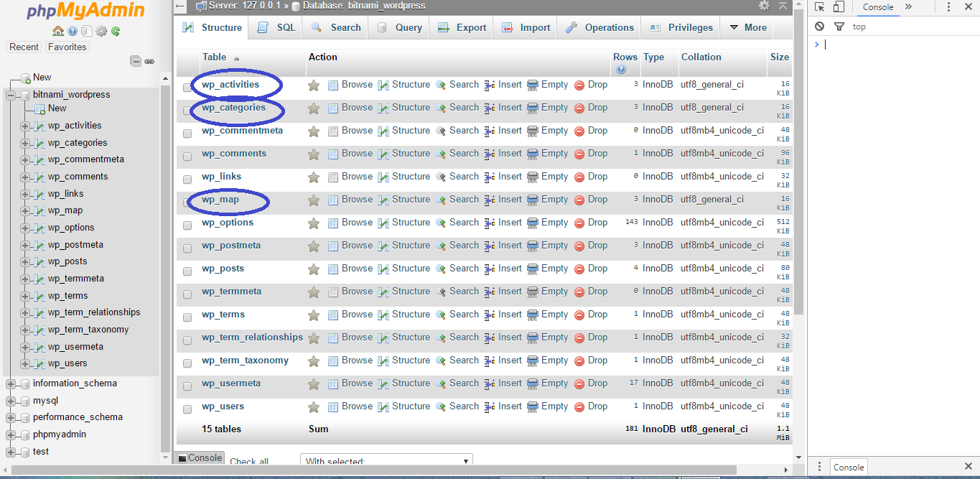Image resolution: width=980 pixels, height=479 pixels.
Task: Tick the wp_users row checkbox
Action: pos(187,409)
